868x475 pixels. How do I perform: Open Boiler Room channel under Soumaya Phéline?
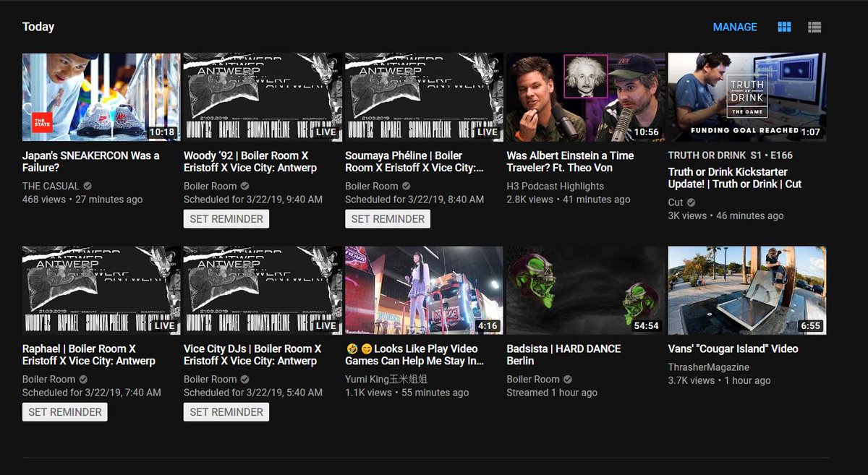pyautogui.click(x=372, y=186)
